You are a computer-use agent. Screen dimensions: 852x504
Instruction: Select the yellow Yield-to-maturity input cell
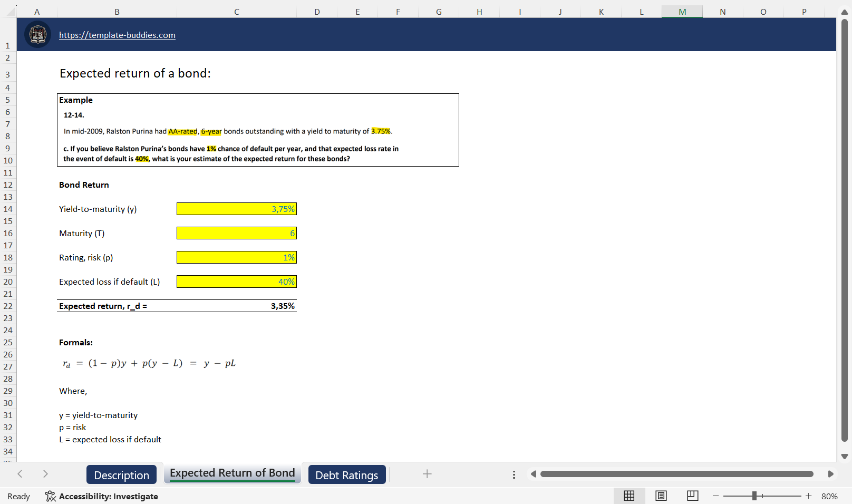[x=236, y=208]
